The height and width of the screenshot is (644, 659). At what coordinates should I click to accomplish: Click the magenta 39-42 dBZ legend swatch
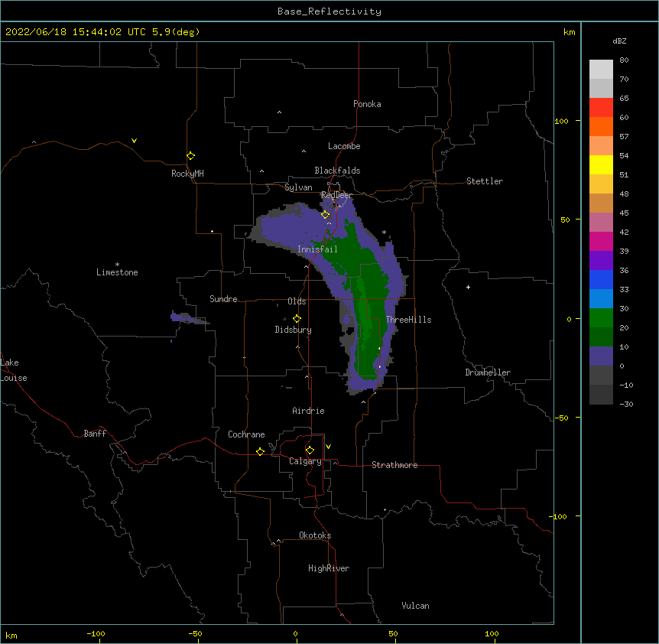point(601,241)
